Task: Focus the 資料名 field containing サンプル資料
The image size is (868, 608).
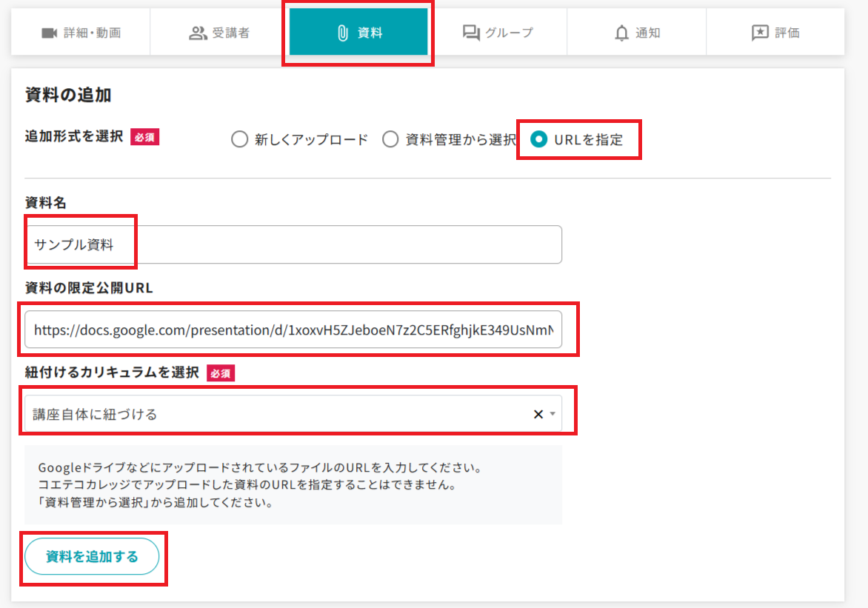Action: coord(293,245)
